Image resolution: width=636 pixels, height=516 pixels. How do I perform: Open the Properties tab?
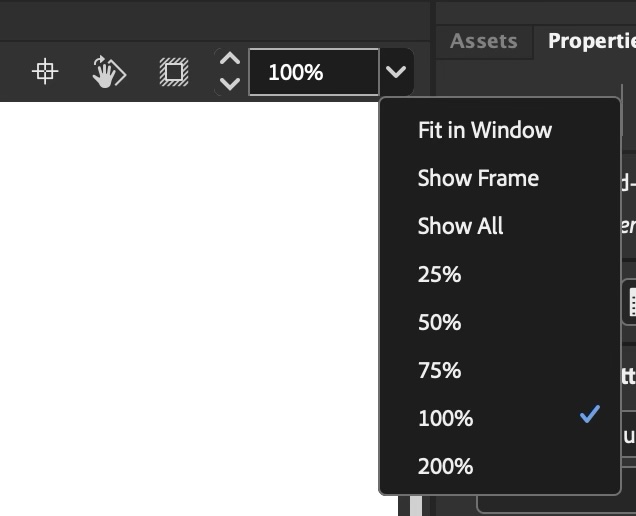pyautogui.click(x=591, y=41)
